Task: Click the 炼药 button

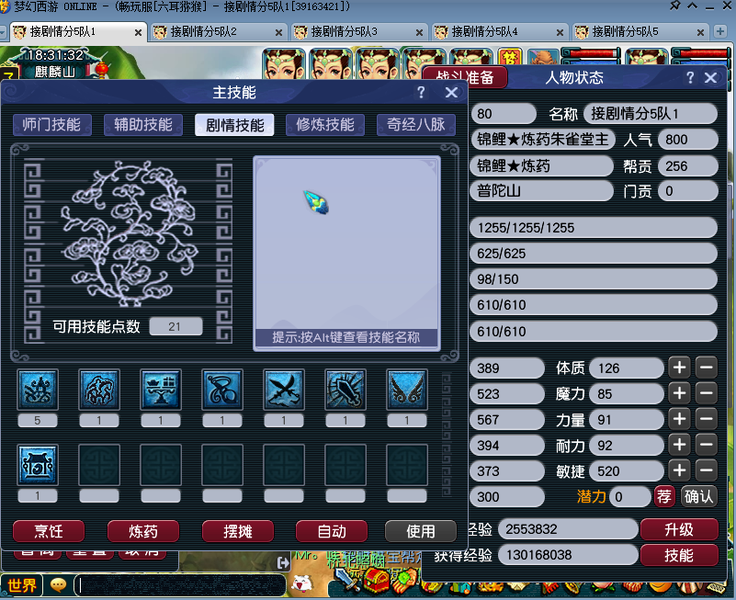Action: 143,531
